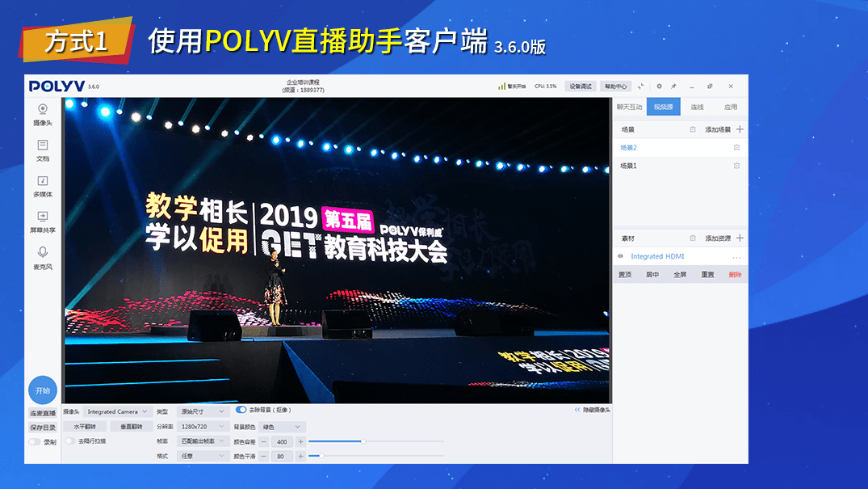This screenshot has width=868, height=489.
Task: Toggle the 去除背景 (抠像) switch
Action: click(241, 410)
